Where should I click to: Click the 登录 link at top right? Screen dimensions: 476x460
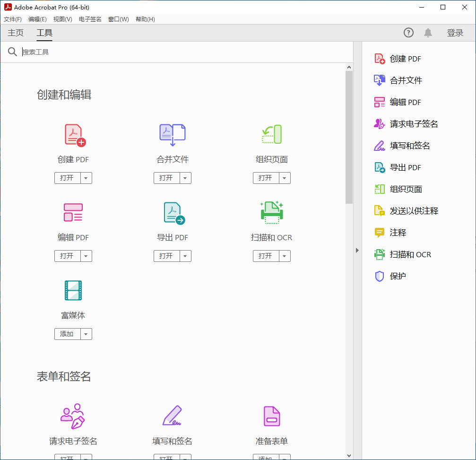pos(455,33)
